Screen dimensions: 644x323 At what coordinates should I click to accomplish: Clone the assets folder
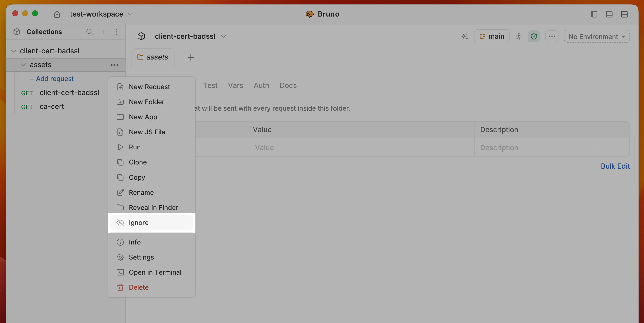point(151,162)
